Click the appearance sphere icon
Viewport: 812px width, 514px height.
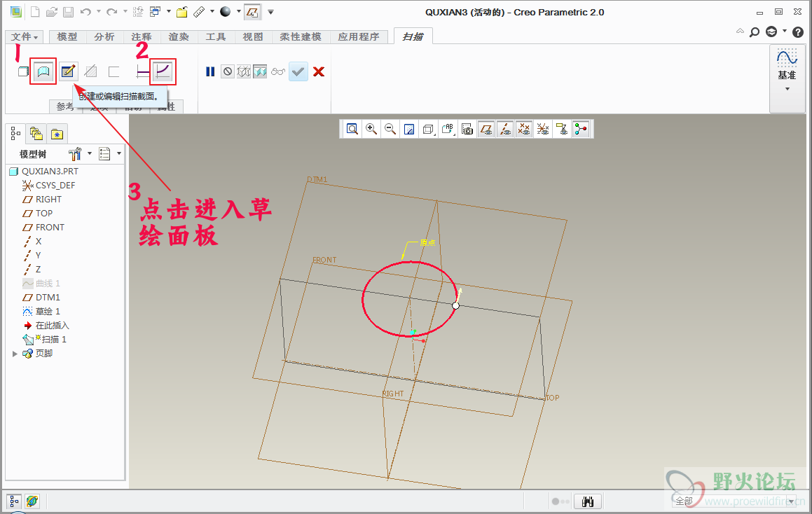[x=226, y=11]
